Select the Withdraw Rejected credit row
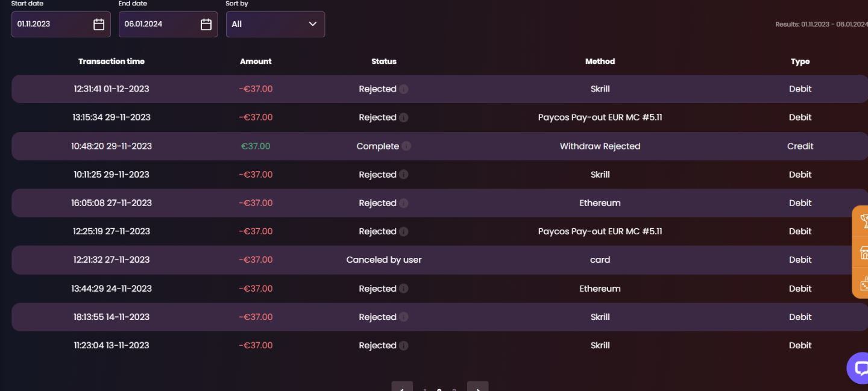The width and height of the screenshot is (868, 391). [439, 146]
